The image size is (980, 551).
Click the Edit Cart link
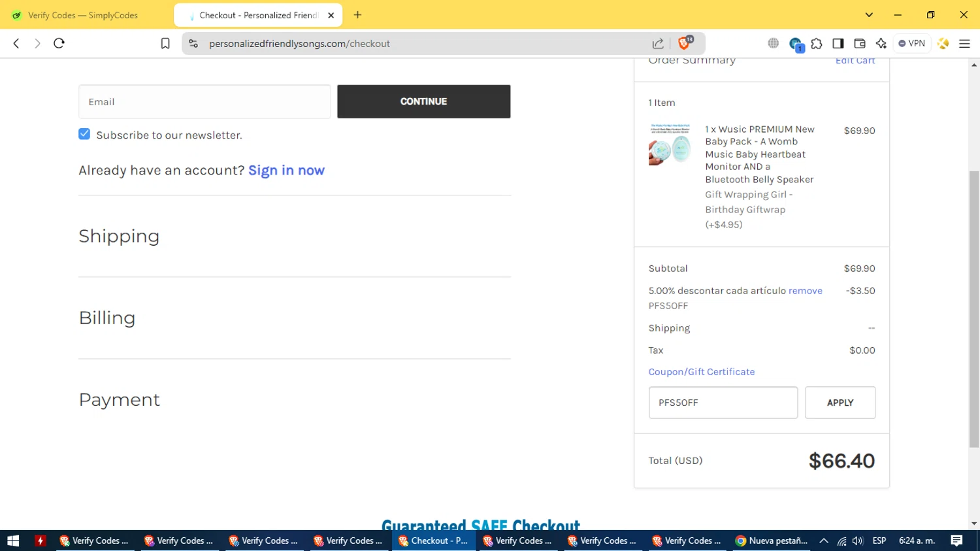[x=855, y=60]
